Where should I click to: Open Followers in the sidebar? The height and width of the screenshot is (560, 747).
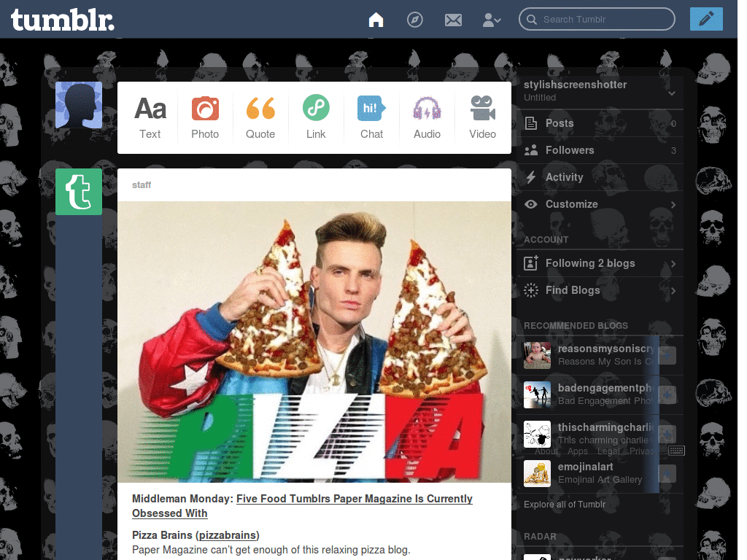click(x=600, y=150)
